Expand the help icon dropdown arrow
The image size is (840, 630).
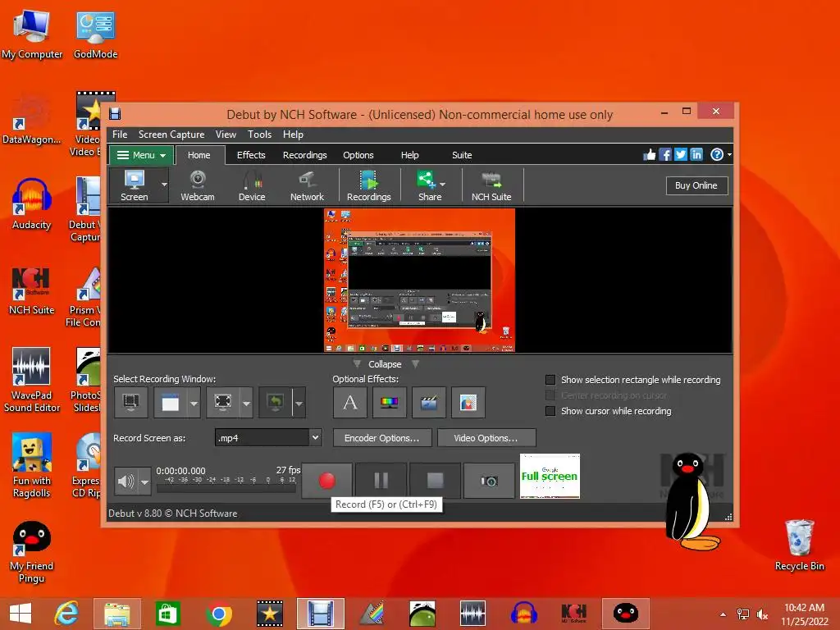[x=729, y=155]
